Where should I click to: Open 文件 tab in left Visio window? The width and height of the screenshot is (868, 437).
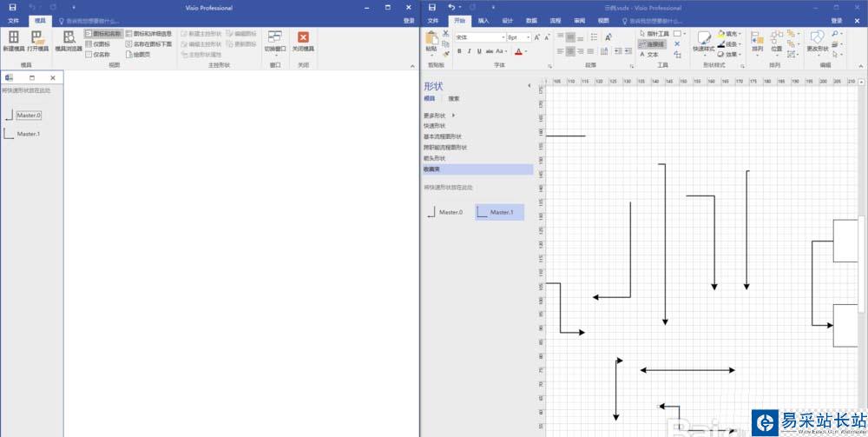pos(14,21)
